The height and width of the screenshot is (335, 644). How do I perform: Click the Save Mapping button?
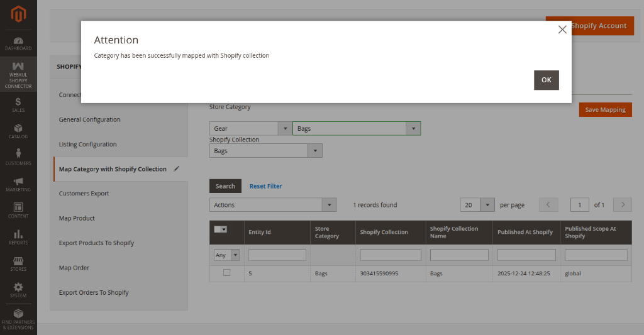(606, 109)
